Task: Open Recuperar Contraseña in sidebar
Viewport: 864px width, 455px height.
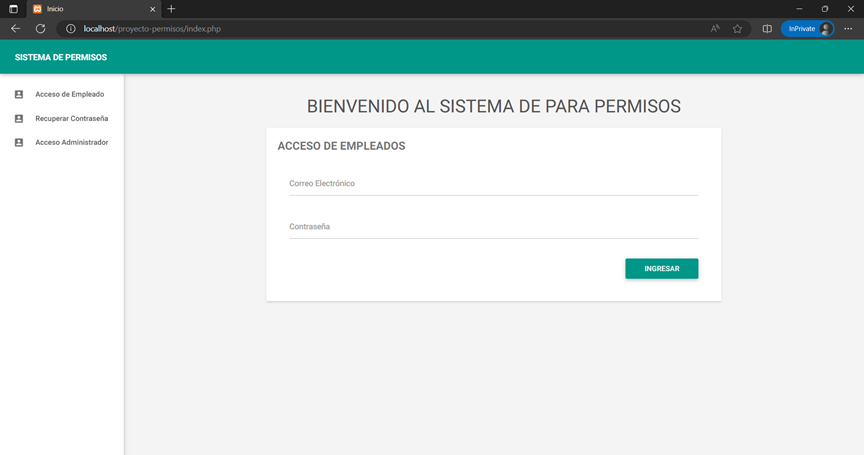Action: tap(71, 118)
